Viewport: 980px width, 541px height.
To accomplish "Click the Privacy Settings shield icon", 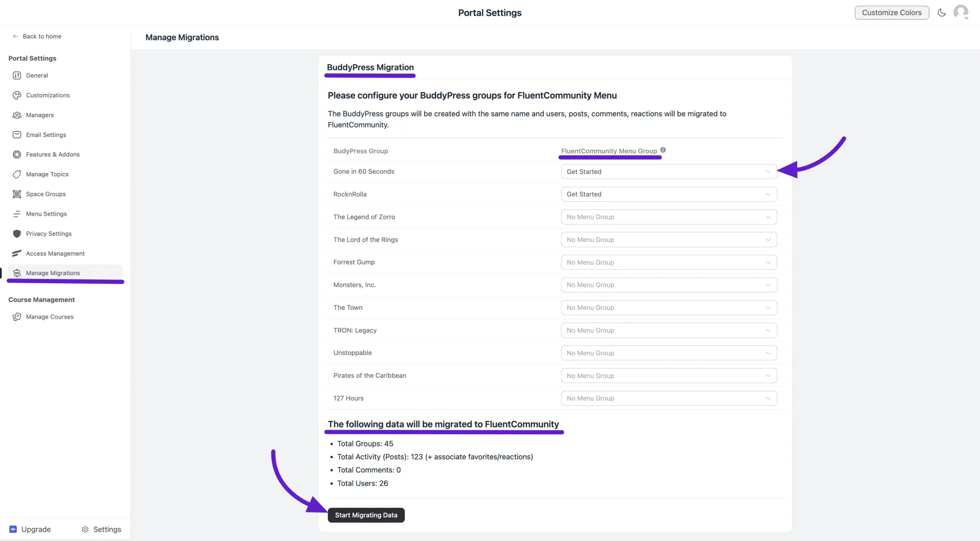I will [x=17, y=234].
